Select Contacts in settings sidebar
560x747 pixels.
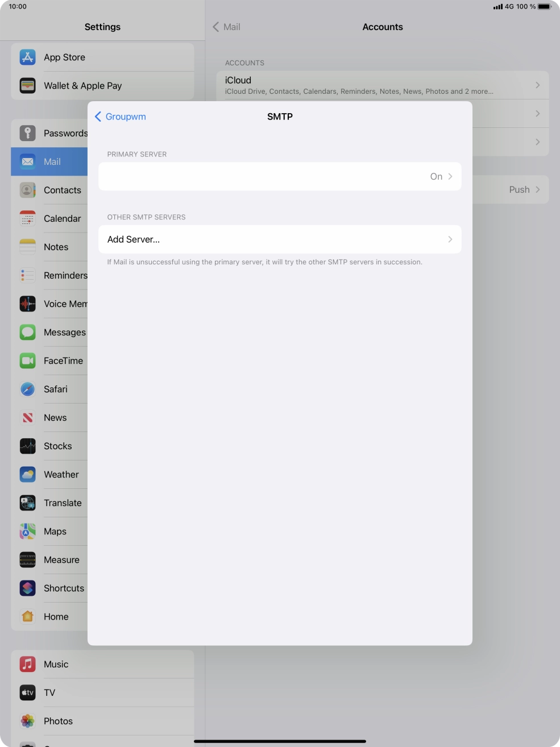tap(62, 190)
